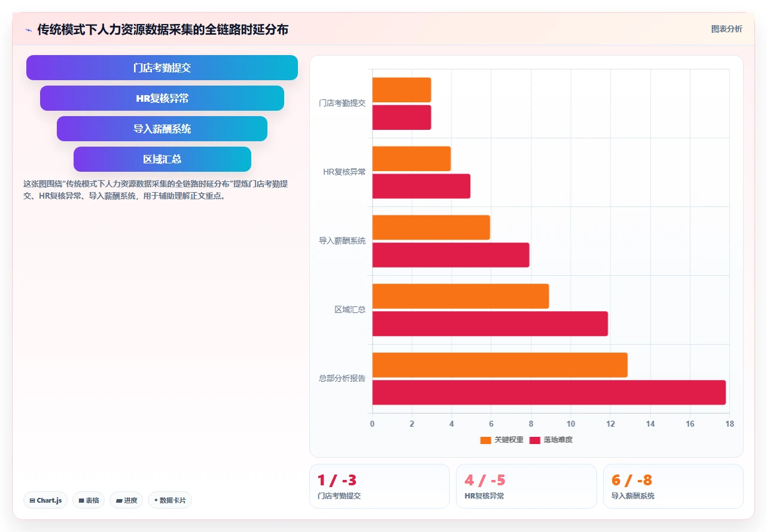Click the red bar for 区域汇总
The height and width of the screenshot is (532, 767).
[490, 324]
